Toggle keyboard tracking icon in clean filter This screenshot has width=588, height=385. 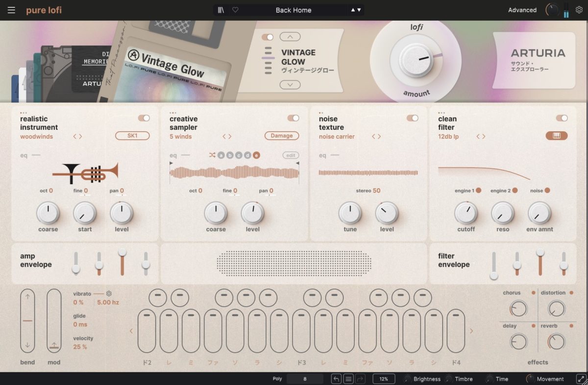click(556, 136)
